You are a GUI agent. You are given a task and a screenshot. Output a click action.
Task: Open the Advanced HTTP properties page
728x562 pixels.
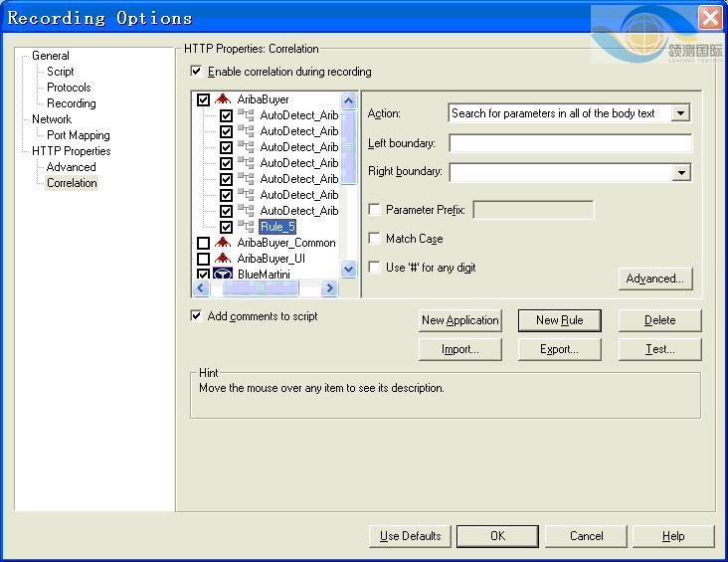coord(71,167)
